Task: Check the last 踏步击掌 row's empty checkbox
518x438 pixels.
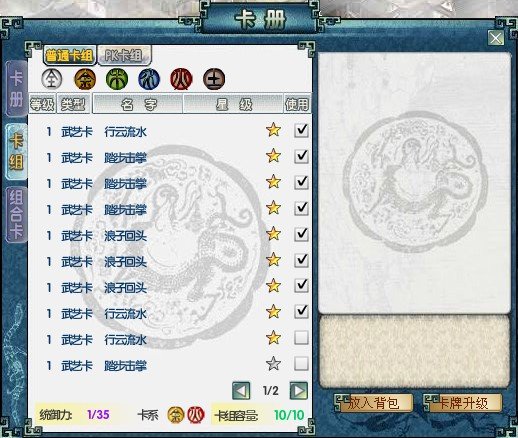Action: point(301,364)
